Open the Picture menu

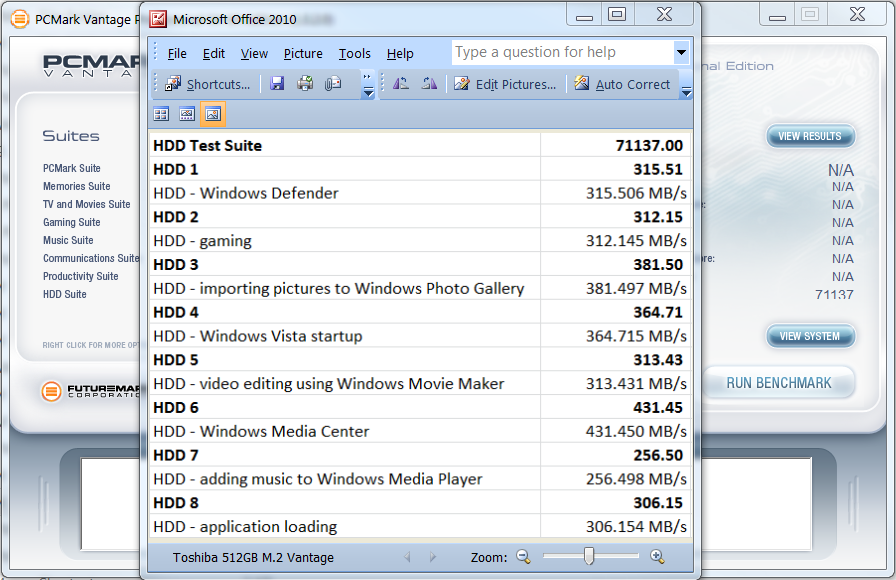tap(303, 54)
